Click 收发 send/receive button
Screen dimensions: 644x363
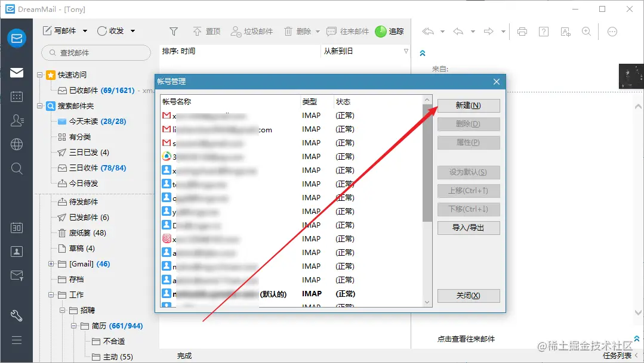point(110,31)
